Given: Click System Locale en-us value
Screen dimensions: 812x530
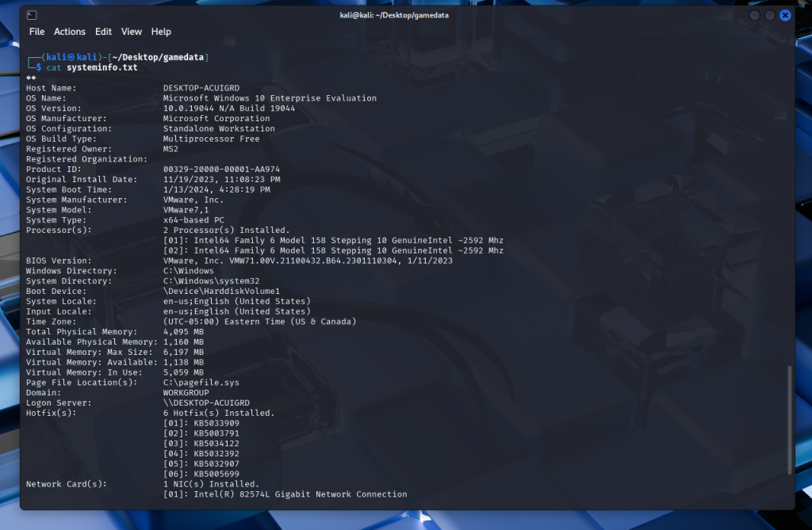Looking at the screenshot, I should coord(236,301).
